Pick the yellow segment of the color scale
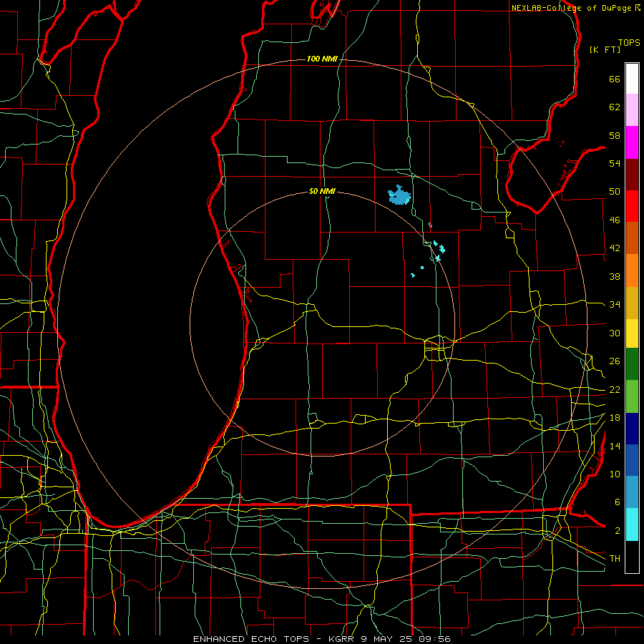This screenshot has width=644, height=644. point(632,333)
